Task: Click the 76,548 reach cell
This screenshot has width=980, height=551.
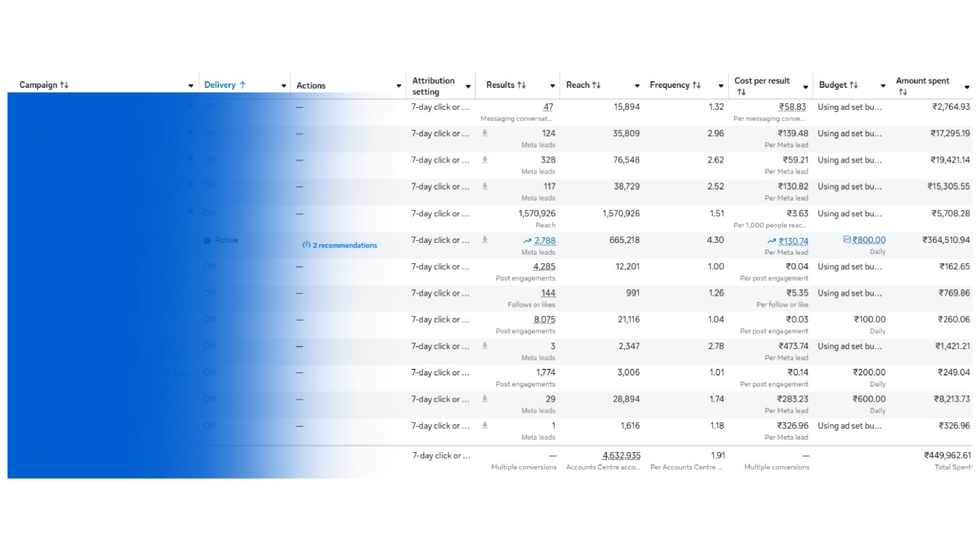Action: [626, 160]
